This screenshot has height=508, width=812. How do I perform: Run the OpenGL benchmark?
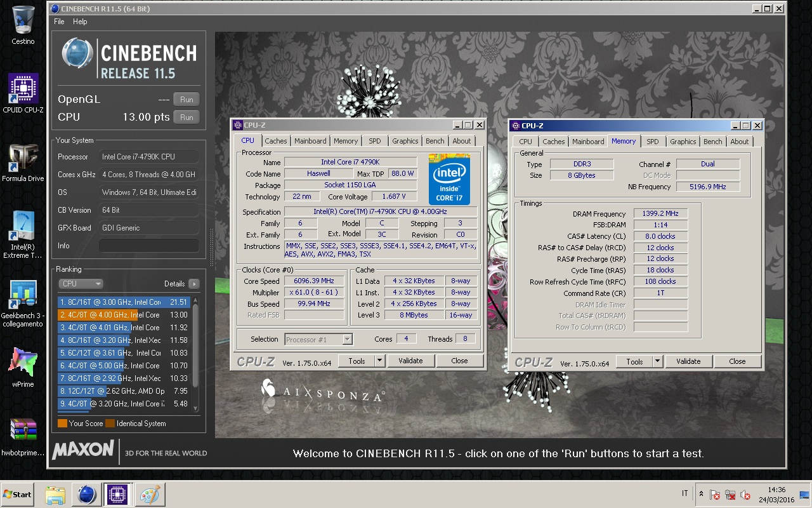click(187, 100)
